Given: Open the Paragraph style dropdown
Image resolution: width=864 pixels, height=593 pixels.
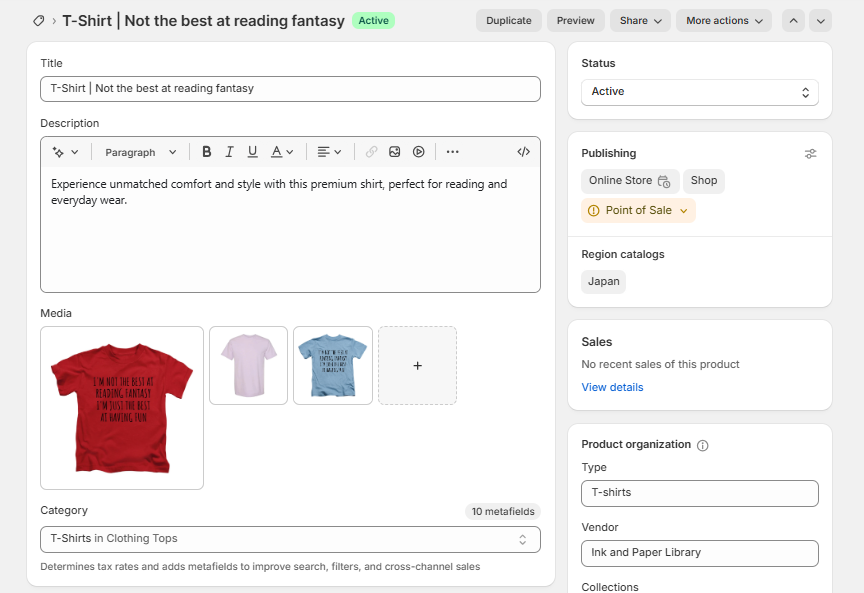Looking at the screenshot, I should 140,152.
